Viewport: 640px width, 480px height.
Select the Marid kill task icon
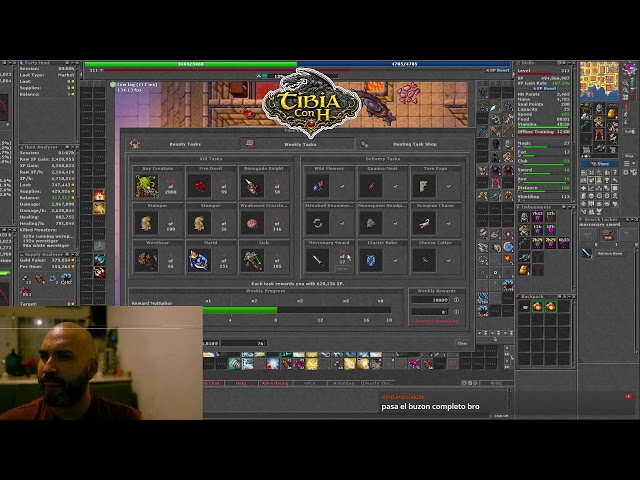click(x=200, y=260)
